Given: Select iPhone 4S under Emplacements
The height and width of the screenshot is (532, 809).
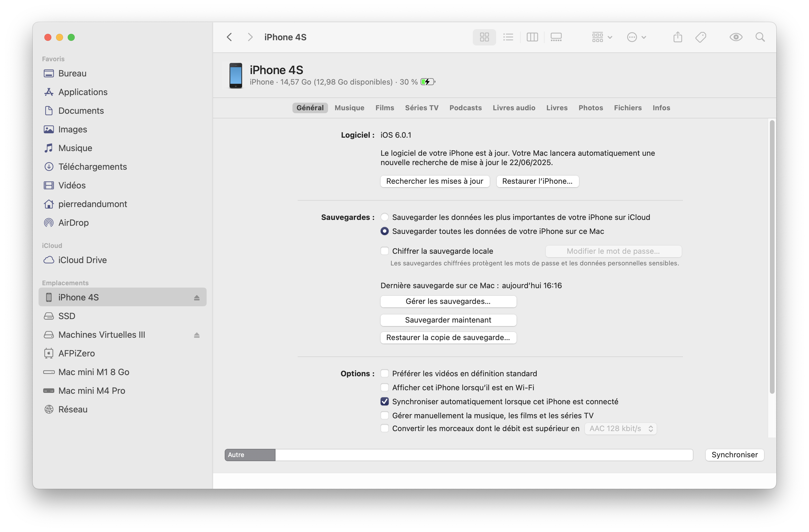Looking at the screenshot, I should [122, 297].
